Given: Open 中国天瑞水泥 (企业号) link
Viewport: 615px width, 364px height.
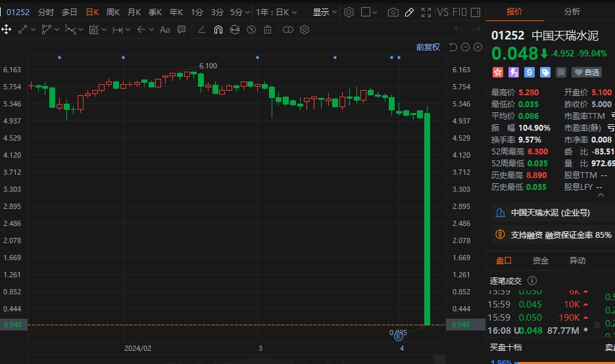Looking at the screenshot, I should tap(550, 212).
